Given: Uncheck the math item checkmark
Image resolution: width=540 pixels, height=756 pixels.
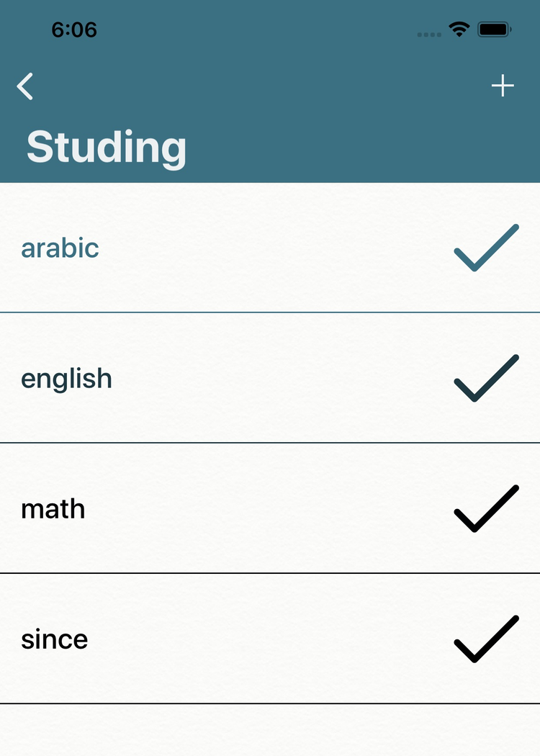Looking at the screenshot, I should coord(486,508).
